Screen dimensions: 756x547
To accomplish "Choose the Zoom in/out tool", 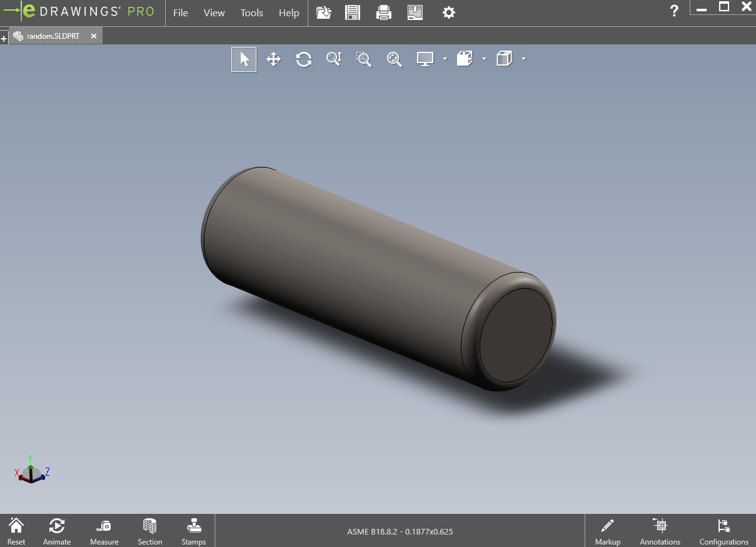I will pos(334,59).
